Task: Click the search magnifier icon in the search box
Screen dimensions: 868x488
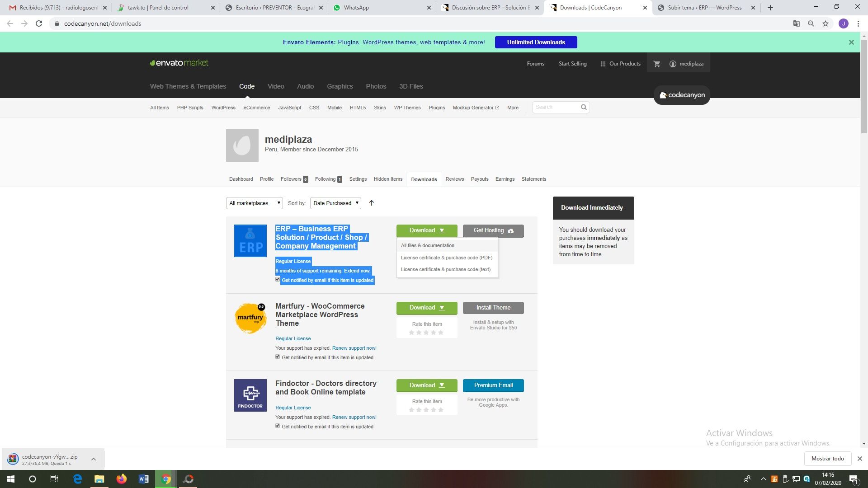Action: (x=584, y=107)
